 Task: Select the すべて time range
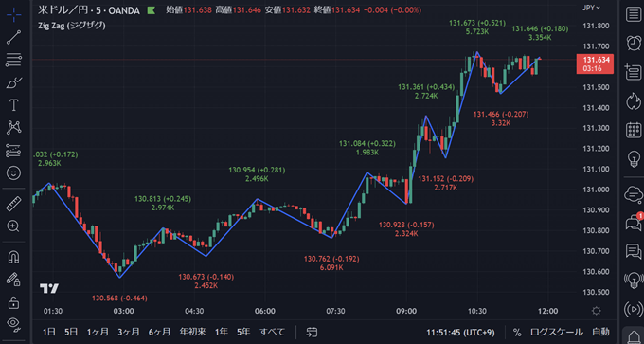[273, 332]
